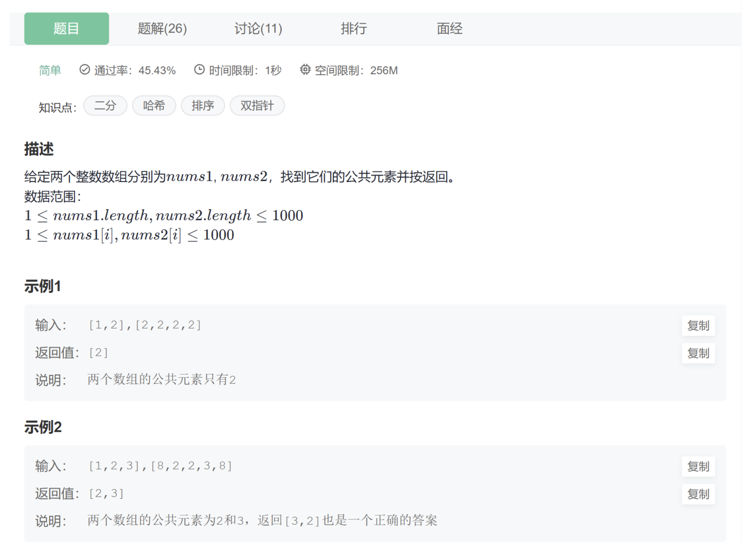Copy the 返回值 of 示例2

click(698, 494)
